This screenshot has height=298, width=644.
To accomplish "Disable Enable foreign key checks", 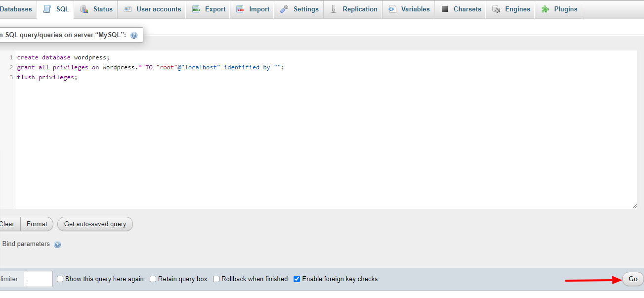I will [297, 279].
